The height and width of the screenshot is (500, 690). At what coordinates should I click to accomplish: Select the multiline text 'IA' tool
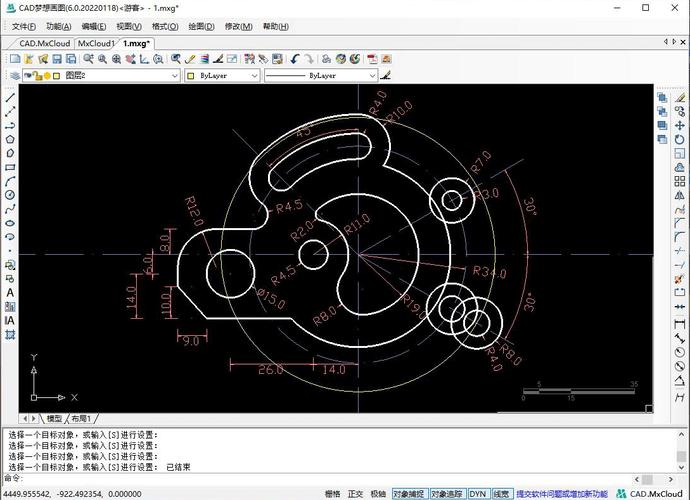10,320
